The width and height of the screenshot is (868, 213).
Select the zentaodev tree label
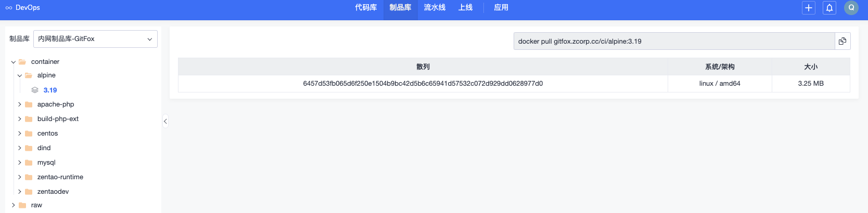coord(53,192)
